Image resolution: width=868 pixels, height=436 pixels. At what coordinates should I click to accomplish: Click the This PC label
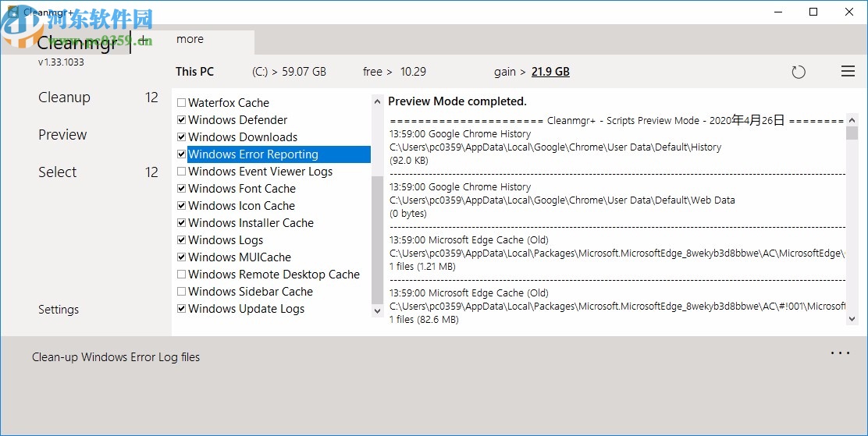tap(194, 72)
